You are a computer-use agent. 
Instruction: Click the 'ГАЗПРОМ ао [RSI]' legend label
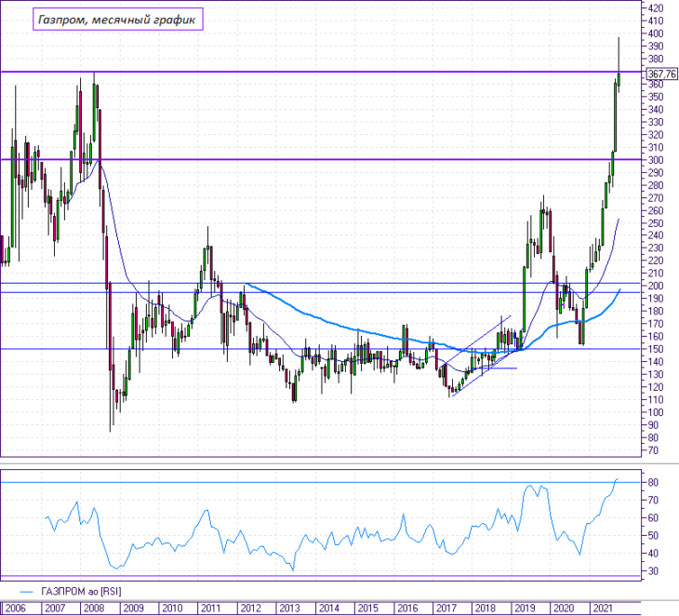pos(81,592)
